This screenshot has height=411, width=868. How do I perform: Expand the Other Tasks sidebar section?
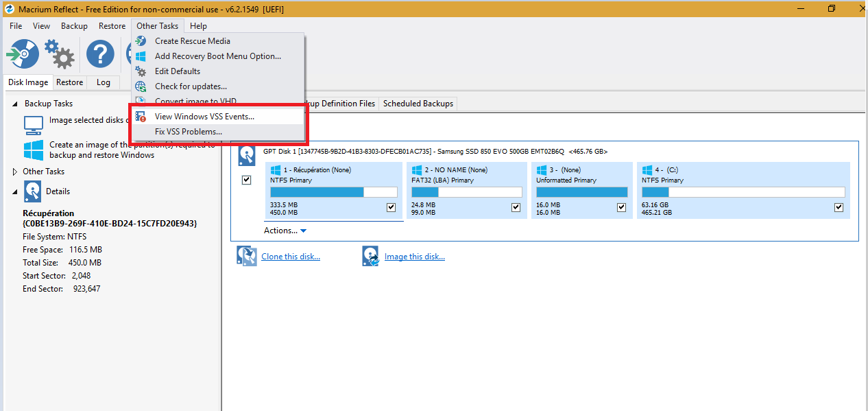[x=15, y=172]
